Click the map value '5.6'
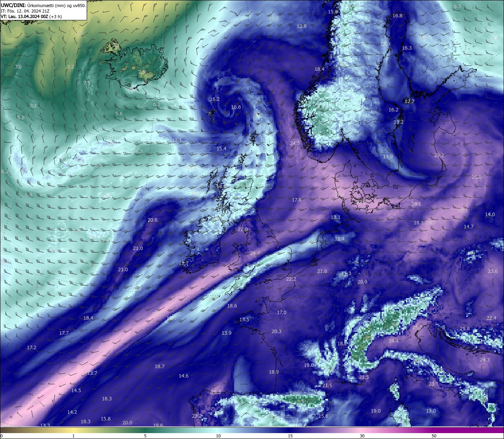Screen dimensions: 504x439 coord(119,114)
